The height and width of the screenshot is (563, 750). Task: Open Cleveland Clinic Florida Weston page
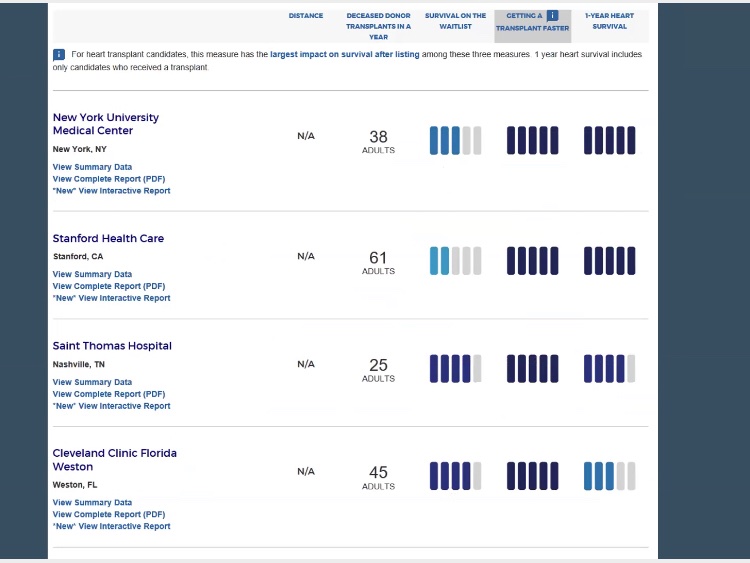tap(115, 460)
